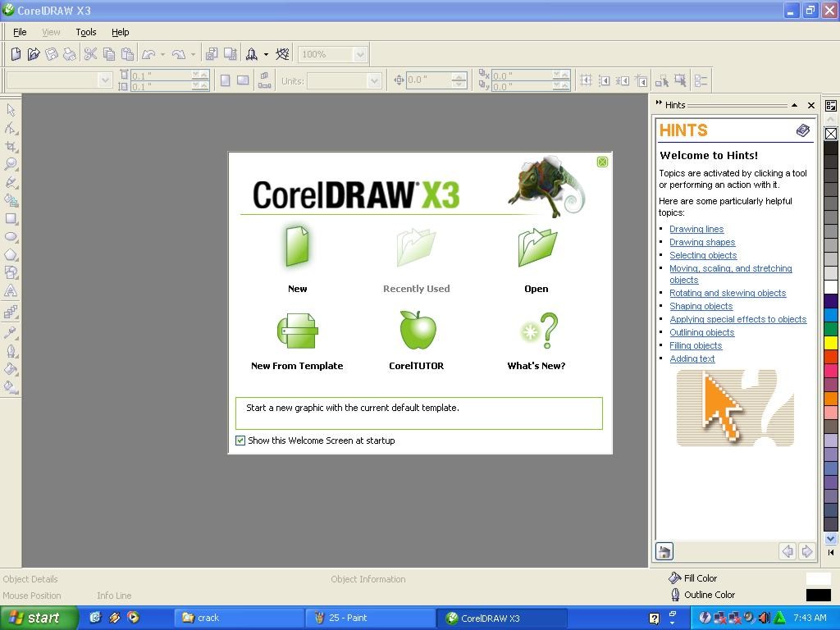840x630 pixels.
Task: Follow the Drawing lines hint link
Action: (x=696, y=229)
